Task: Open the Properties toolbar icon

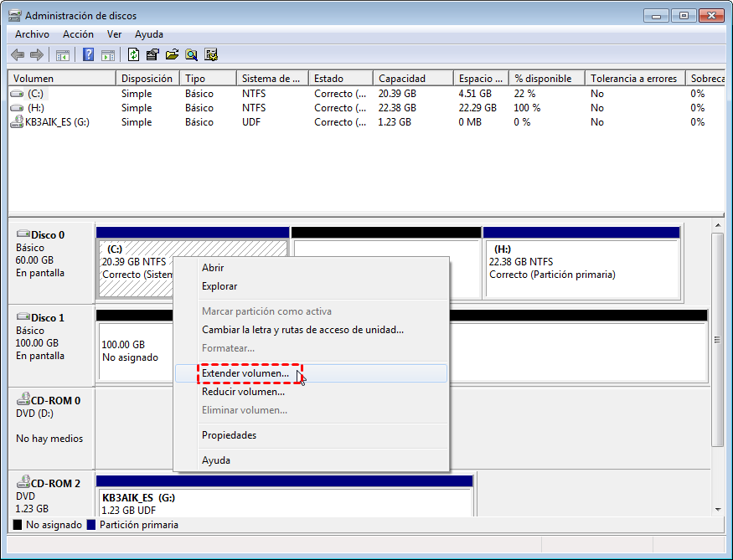Action: [152, 55]
